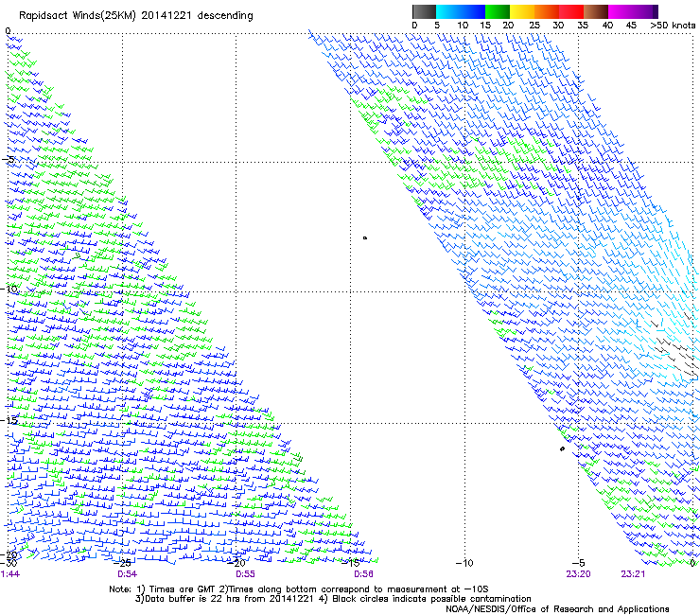The height and width of the screenshot is (615, 700).
Task: Click the small black island outline near longitude -15
Action: pyautogui.click(x=365, y=238)
